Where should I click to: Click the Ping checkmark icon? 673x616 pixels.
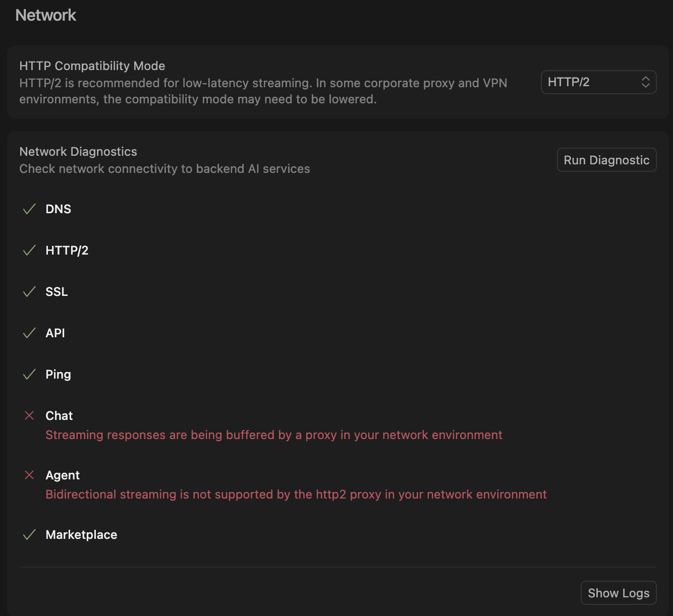click(29, 375)
